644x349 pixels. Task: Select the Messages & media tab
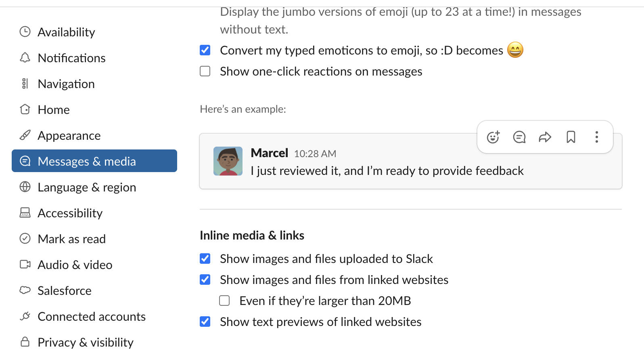(94, 161)
